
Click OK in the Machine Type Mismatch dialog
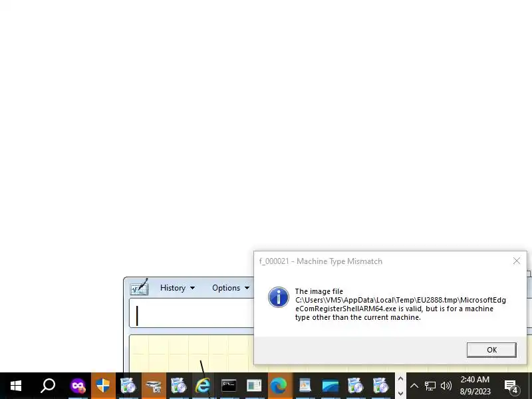(x=491, y=350)
